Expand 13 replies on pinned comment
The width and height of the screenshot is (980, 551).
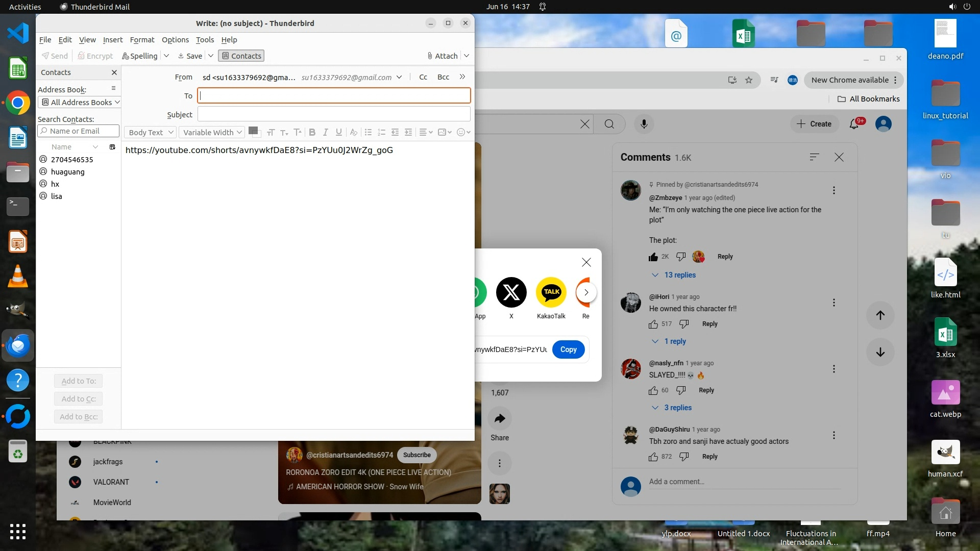679,275
